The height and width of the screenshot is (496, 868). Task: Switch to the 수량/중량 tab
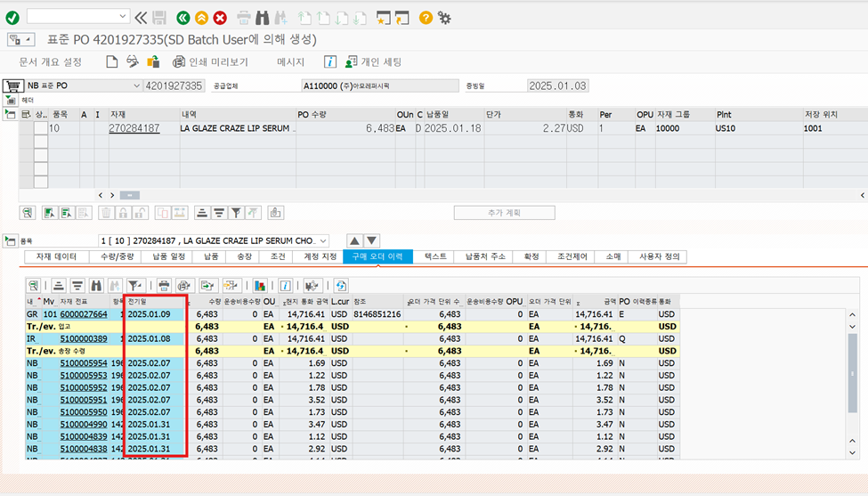coord(118,256)
